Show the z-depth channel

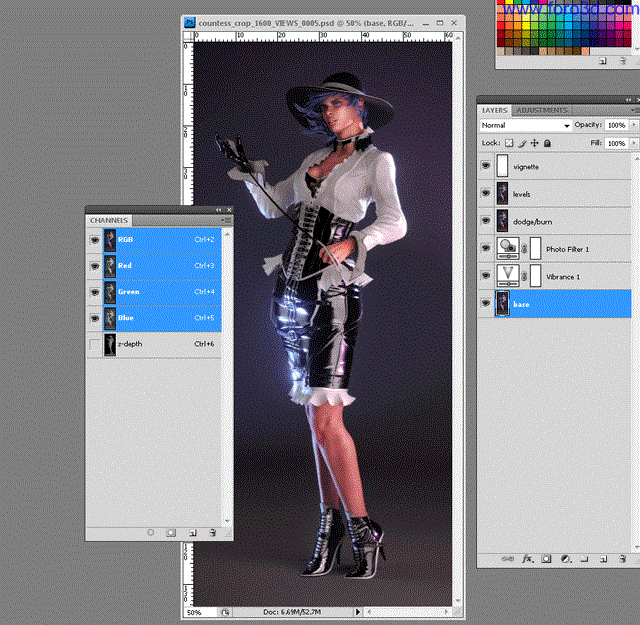(95, 345)
